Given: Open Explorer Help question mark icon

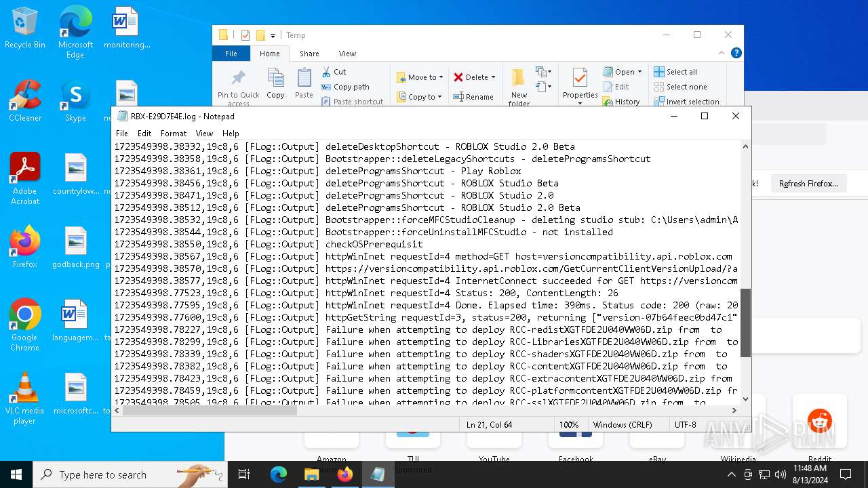Looking at the screenshot, I should tap(736, 53).
